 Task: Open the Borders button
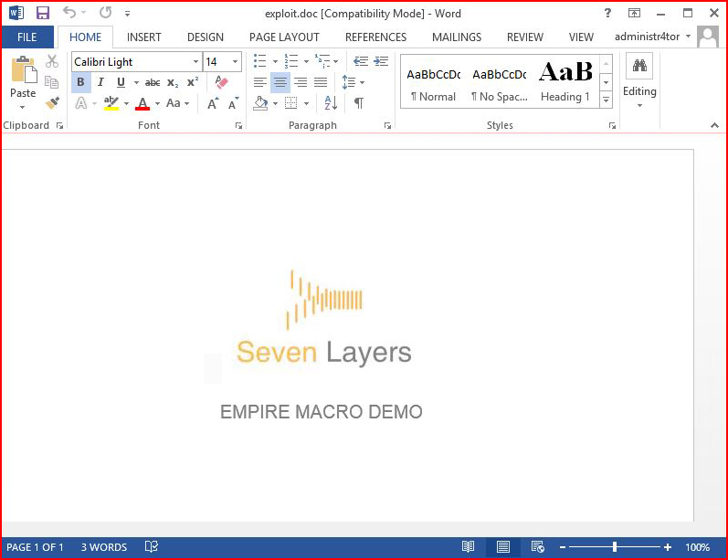[291, 103]
